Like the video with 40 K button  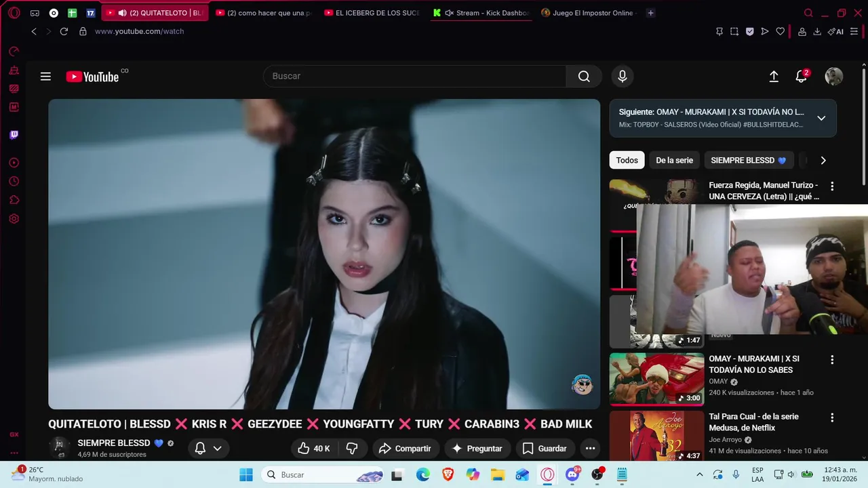pos(313,448)
